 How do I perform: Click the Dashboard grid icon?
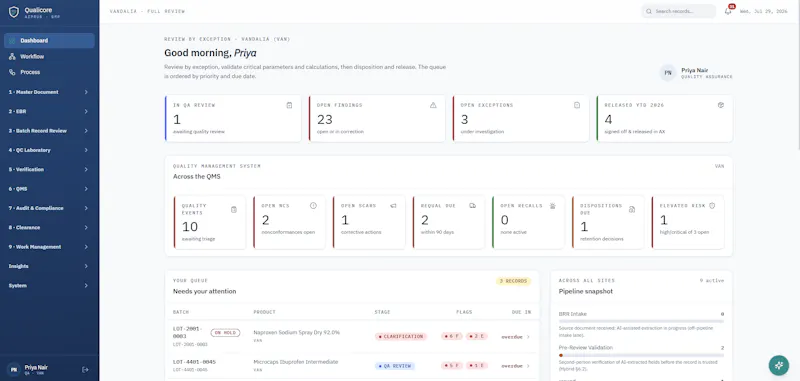pos(12,41)
